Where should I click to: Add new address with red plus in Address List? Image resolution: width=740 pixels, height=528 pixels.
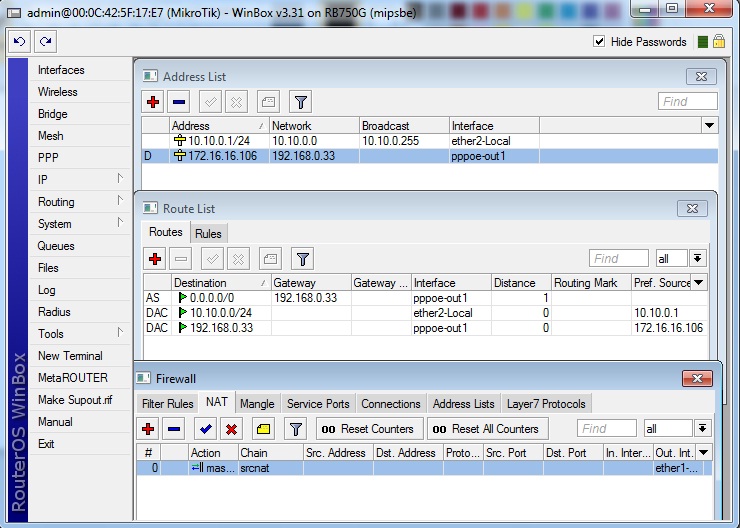click(x=153, y=102)
